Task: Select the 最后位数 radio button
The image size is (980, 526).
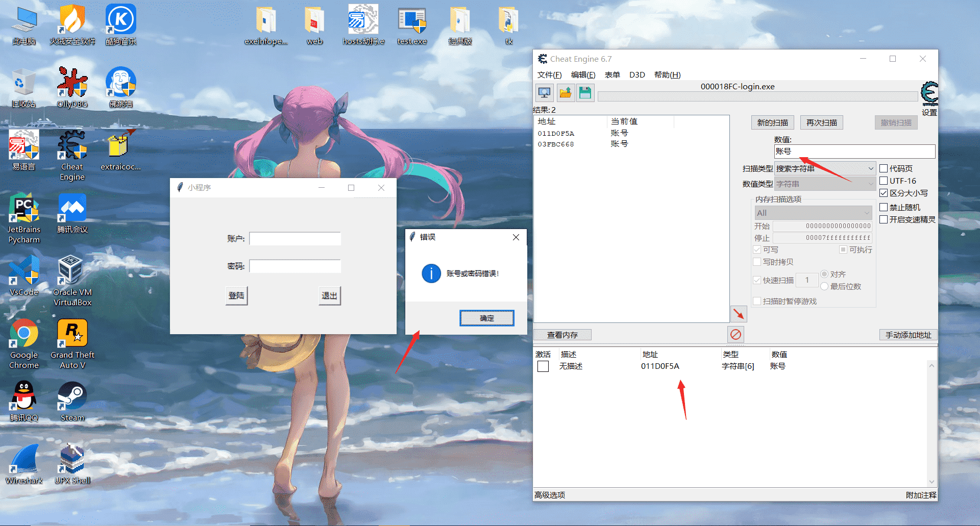Action: coord(824,286)
